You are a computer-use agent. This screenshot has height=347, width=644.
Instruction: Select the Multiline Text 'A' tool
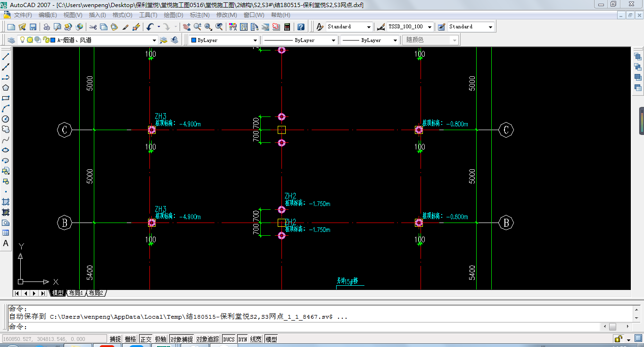tap(6, 243)
